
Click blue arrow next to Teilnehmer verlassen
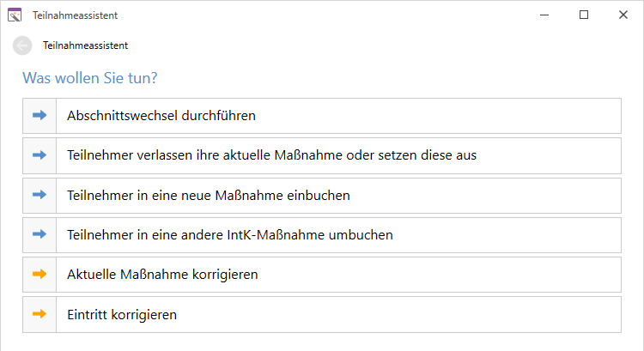[x=39, y=155]
